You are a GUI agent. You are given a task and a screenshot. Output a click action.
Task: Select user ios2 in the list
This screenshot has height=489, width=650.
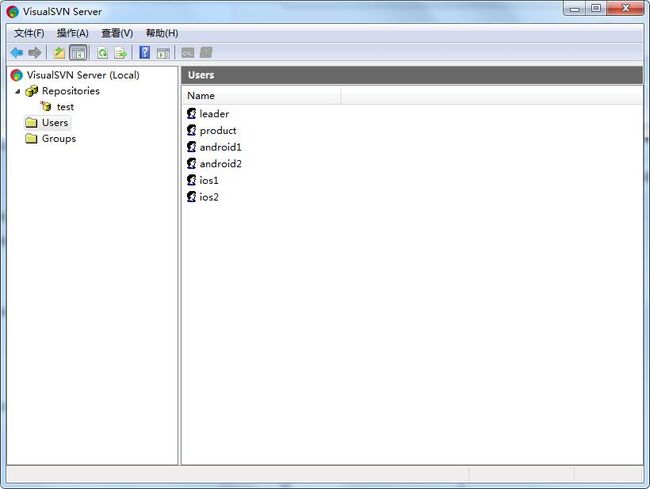pos(209,197)
